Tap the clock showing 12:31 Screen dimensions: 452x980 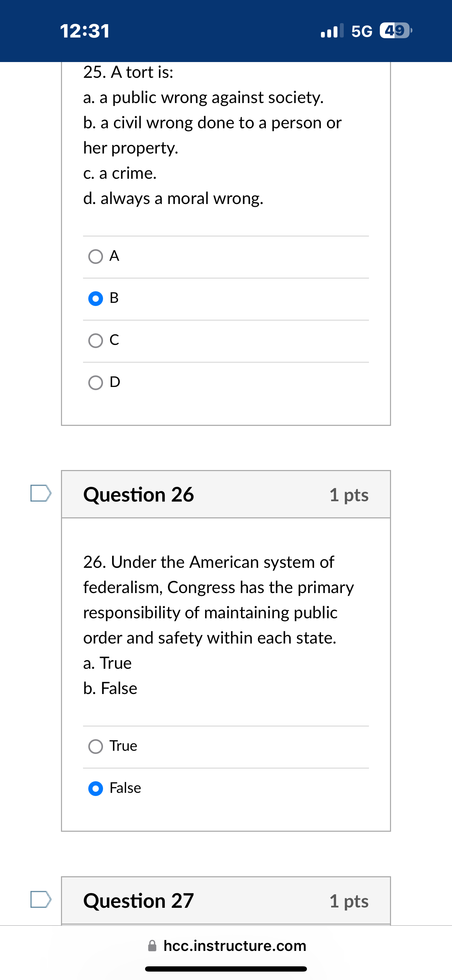pyautogui.click(x=83, y=32)
